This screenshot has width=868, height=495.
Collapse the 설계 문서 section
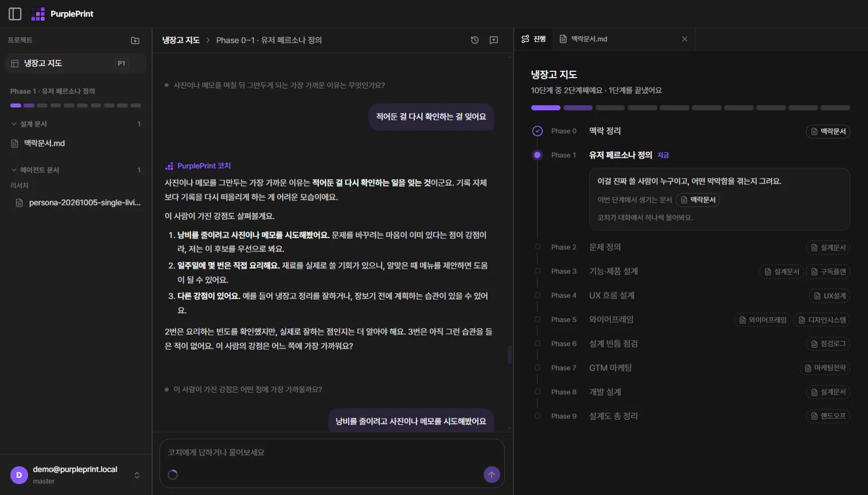(14, 124)
